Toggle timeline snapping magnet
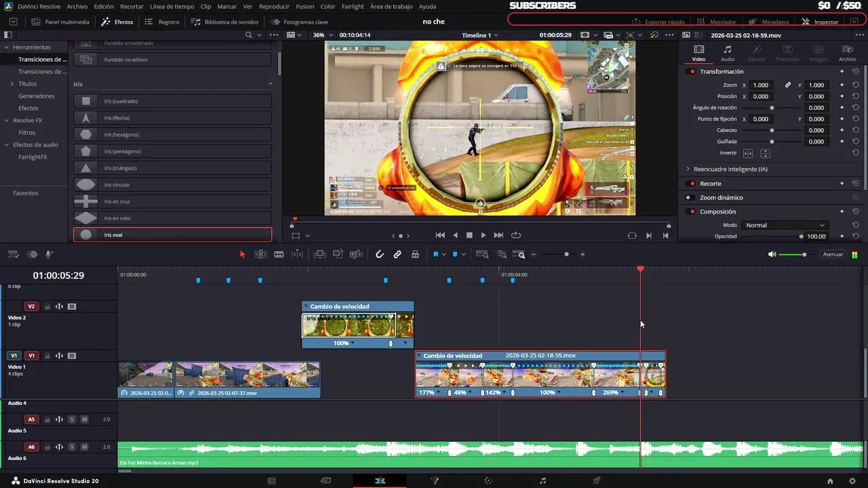The height and width of the screenshot is (488, 868). click(380, 254)
